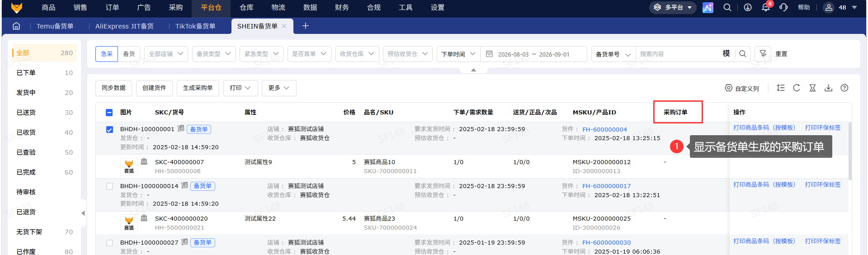
Task: Switch to the TikTok备货单 tab
Action: point(195,26)
